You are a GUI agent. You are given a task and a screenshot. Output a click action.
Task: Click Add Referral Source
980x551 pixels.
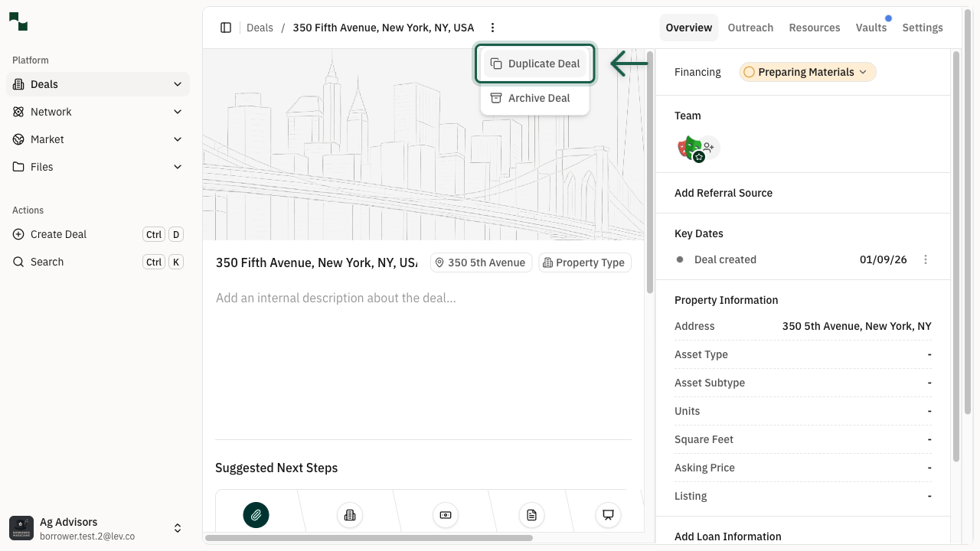coord(724,193)
